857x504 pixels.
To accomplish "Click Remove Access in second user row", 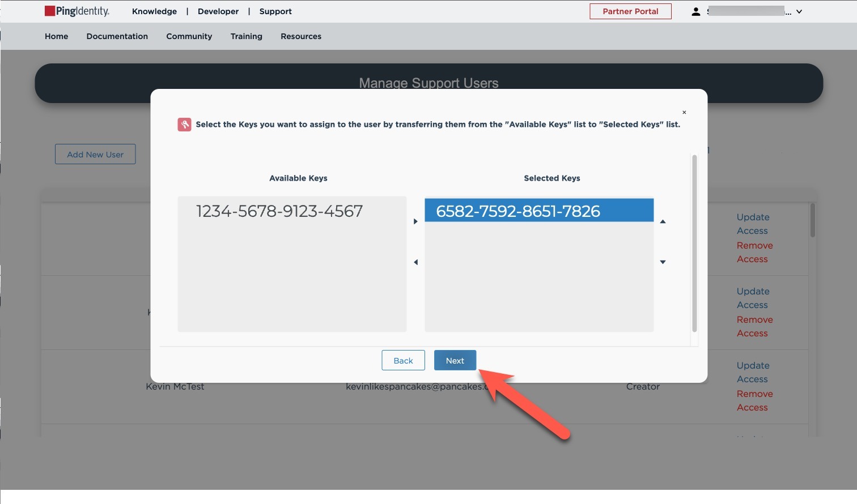I will [x=754, y=326].
